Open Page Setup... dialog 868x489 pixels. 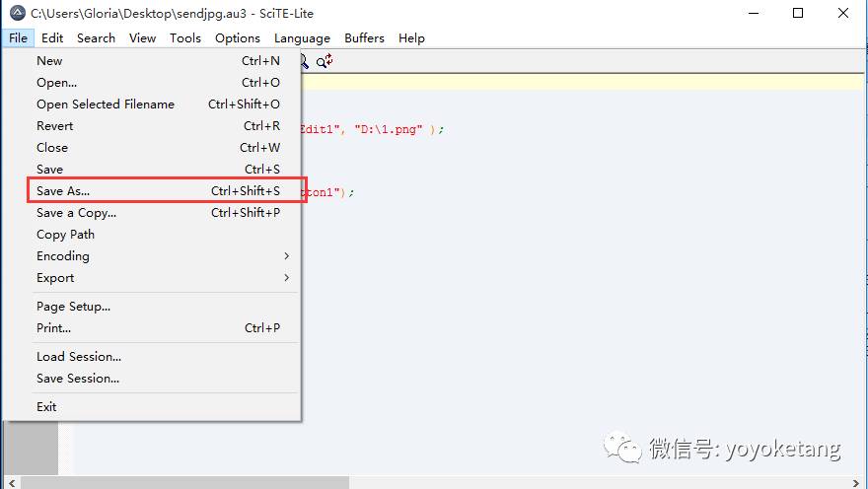coord(152,307)
